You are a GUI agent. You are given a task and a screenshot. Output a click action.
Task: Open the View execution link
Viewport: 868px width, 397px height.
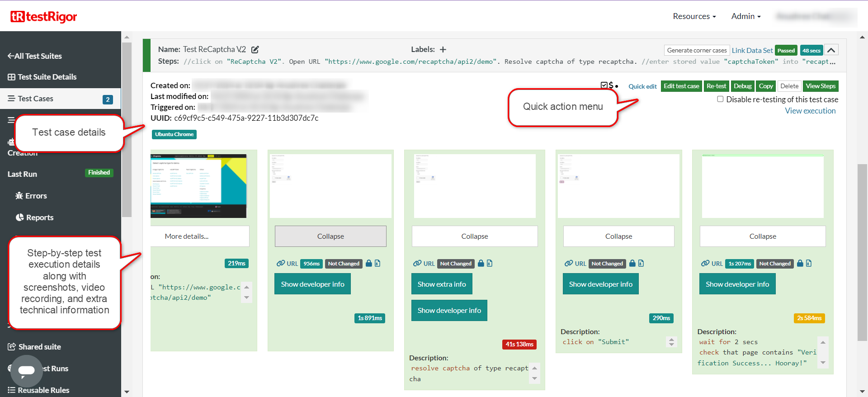coord(810,111)
